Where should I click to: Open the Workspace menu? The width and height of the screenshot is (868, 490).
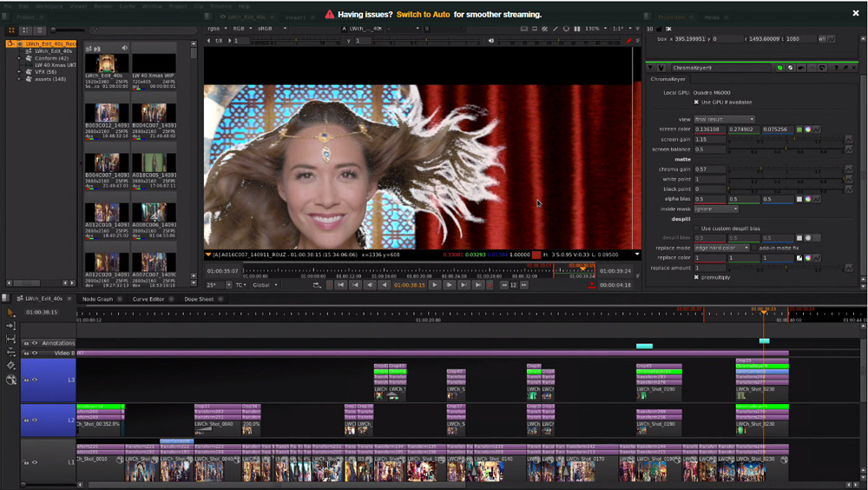(x=49, y=6)
